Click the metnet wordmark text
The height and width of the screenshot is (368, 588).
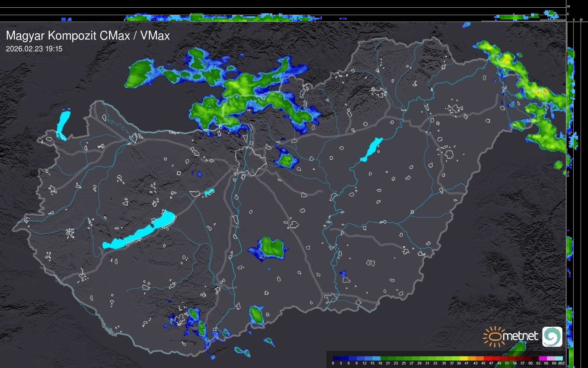pos(521,336)
